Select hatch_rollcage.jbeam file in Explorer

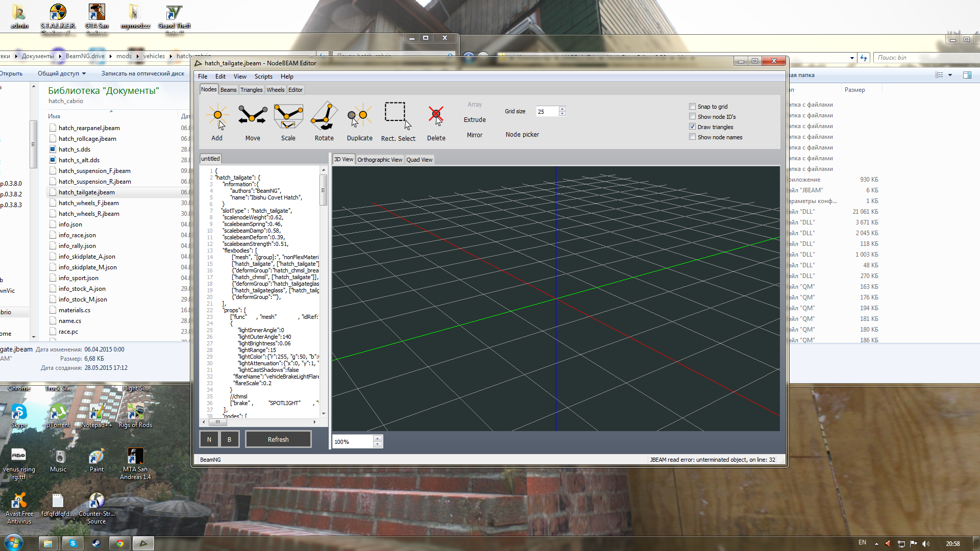87,139
